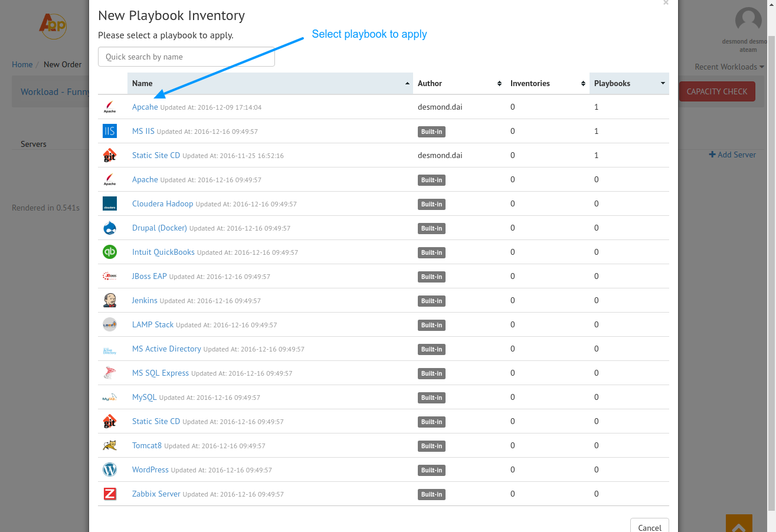
Task: Choose the Cloudera Hadoop playbook
Action: tap(162, 203)
